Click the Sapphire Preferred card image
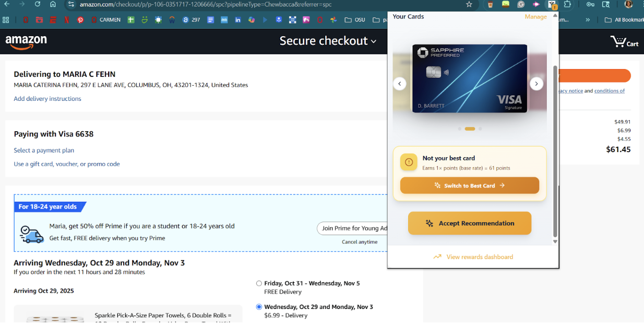644x324 pixels. [x=470, y=78]
